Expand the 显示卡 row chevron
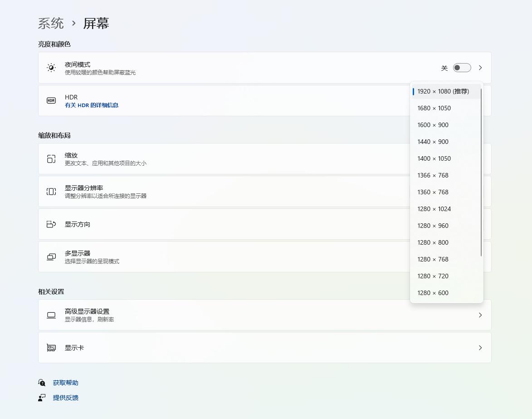Image resolution: width=532 pixels, height=419 pixels. pyautogui.click(x=480, y=347)
